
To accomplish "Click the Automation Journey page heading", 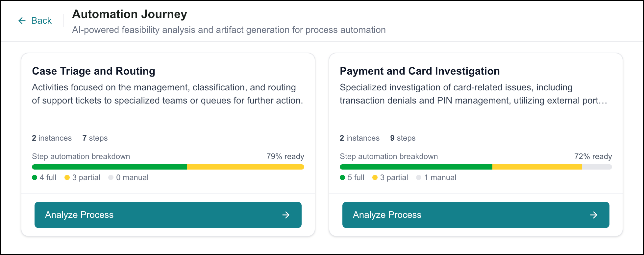I will coord(130,14).
